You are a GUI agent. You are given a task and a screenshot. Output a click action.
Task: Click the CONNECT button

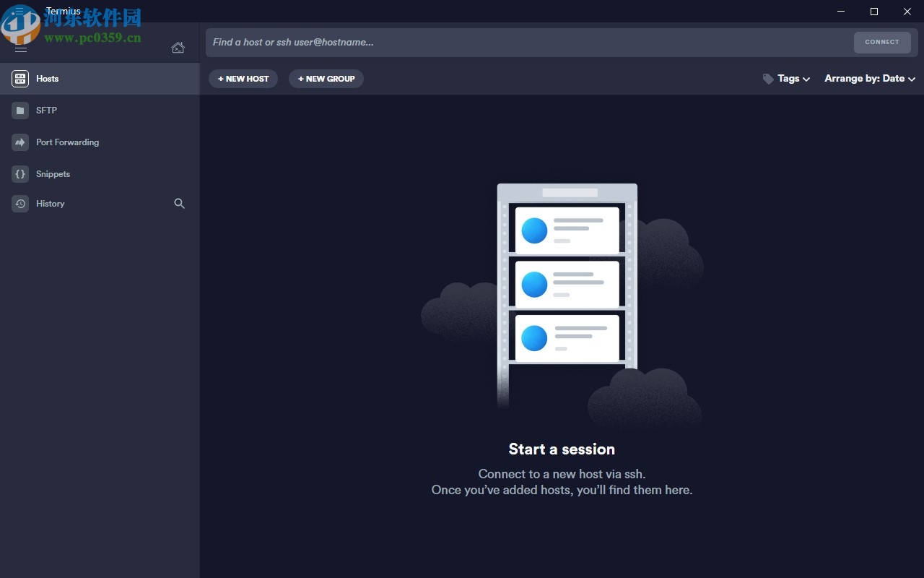tap(882, 42)
